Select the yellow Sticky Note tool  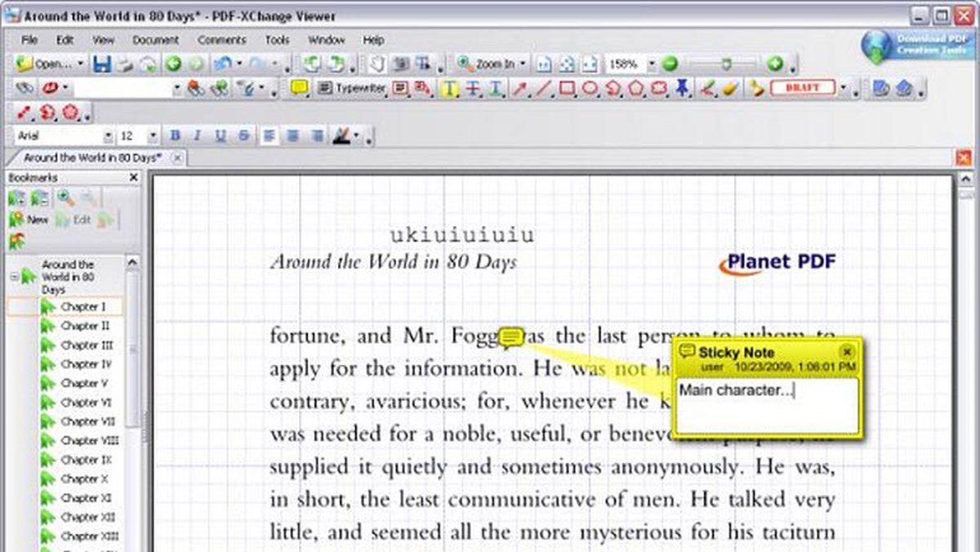point(300,87)
